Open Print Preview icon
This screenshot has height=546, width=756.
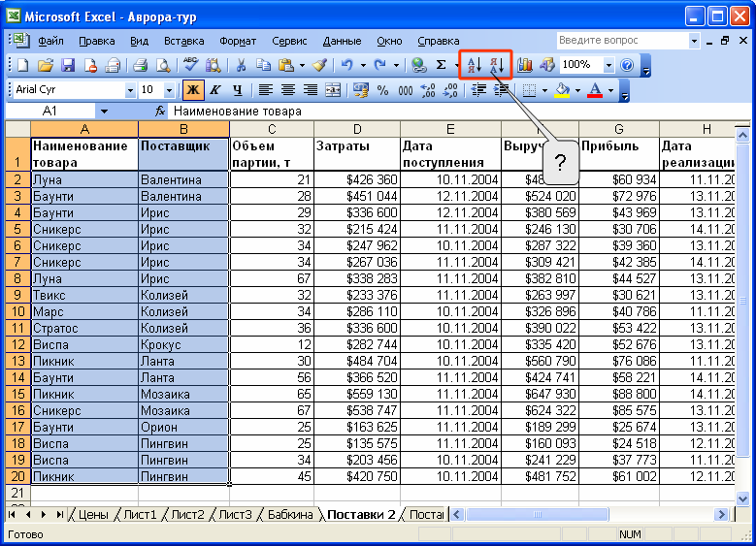click(x=163, y=65)
